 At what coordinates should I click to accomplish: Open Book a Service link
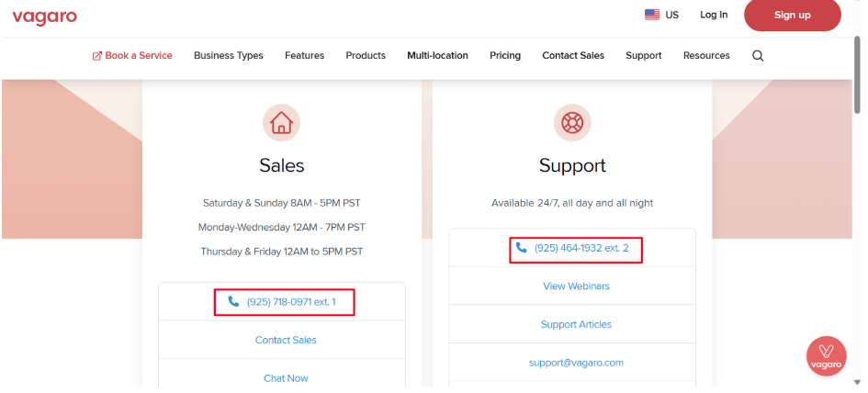coord(132,56)
